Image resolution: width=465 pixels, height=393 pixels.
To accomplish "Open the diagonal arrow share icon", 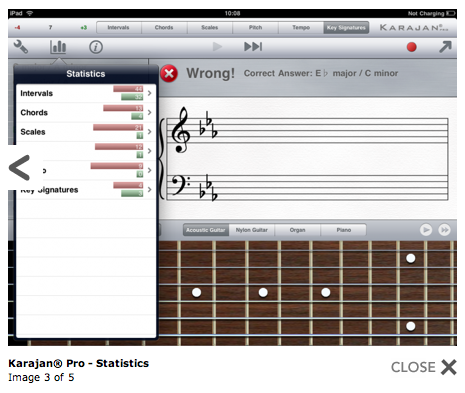I will 445,47.
